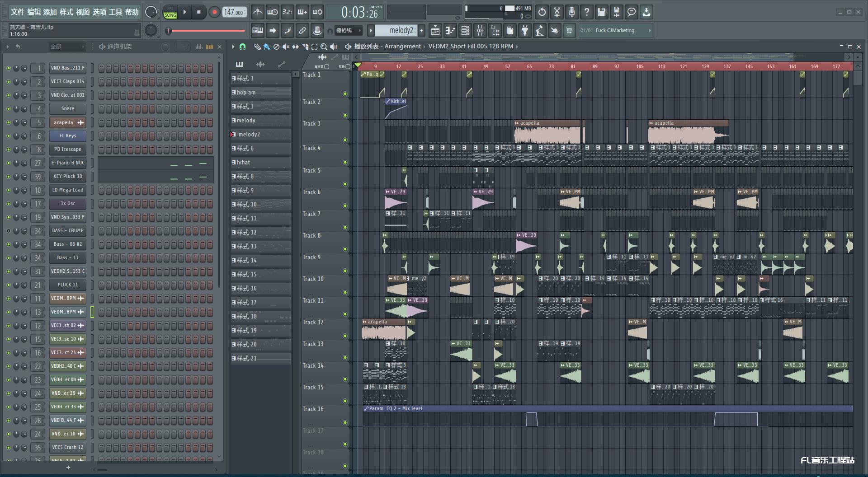The width and height of the screenshot is (868, 477).
Task: Click the Undo history circular arrow icon
Action: point(542,12)
